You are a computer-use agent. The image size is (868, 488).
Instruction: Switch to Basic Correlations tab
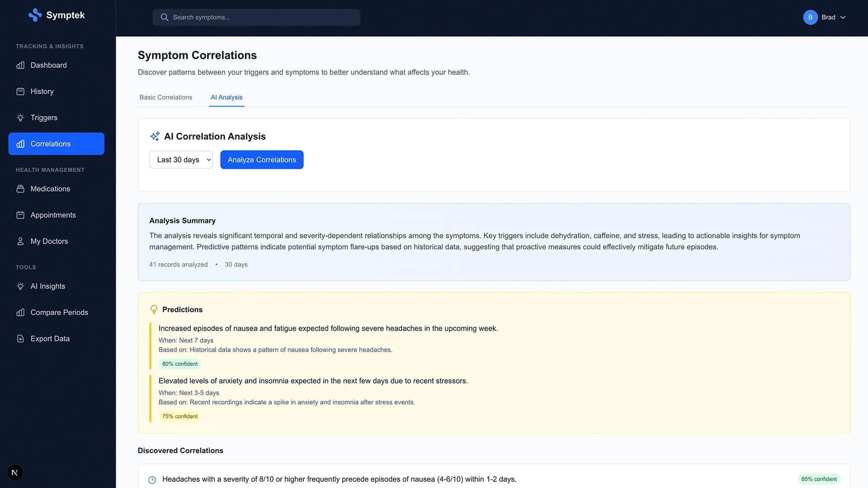[x=165, y=98]
